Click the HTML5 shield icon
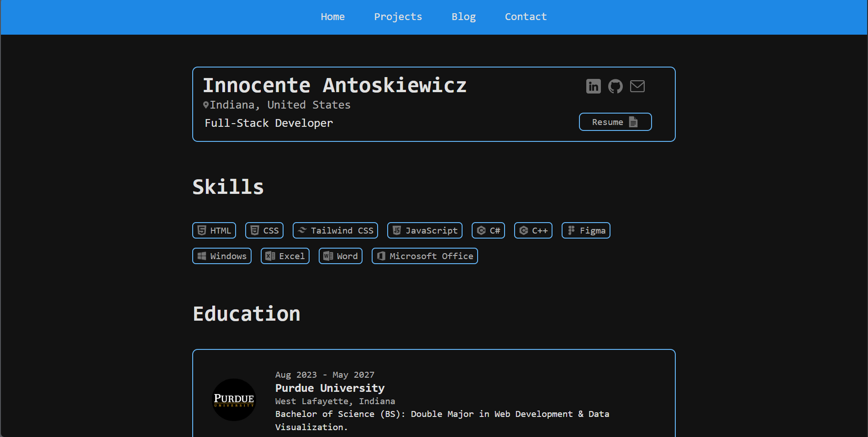 click(202, 230)
